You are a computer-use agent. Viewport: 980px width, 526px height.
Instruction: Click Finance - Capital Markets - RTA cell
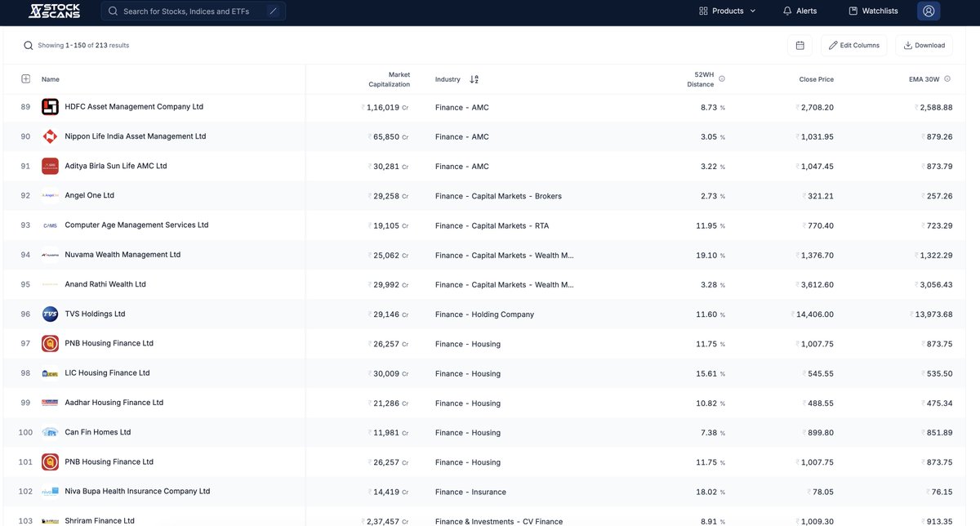coord(492,225)
